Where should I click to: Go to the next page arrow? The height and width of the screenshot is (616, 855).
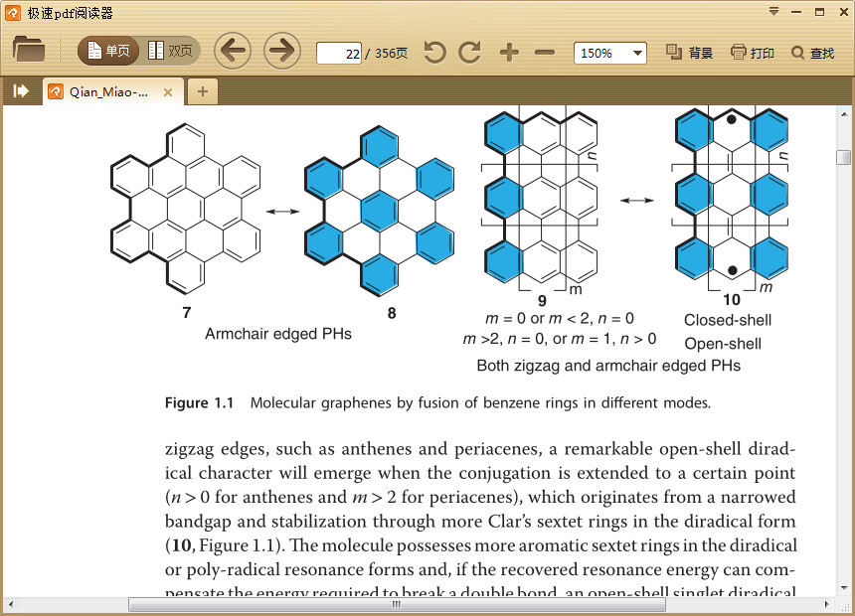(x=282, y=51)
